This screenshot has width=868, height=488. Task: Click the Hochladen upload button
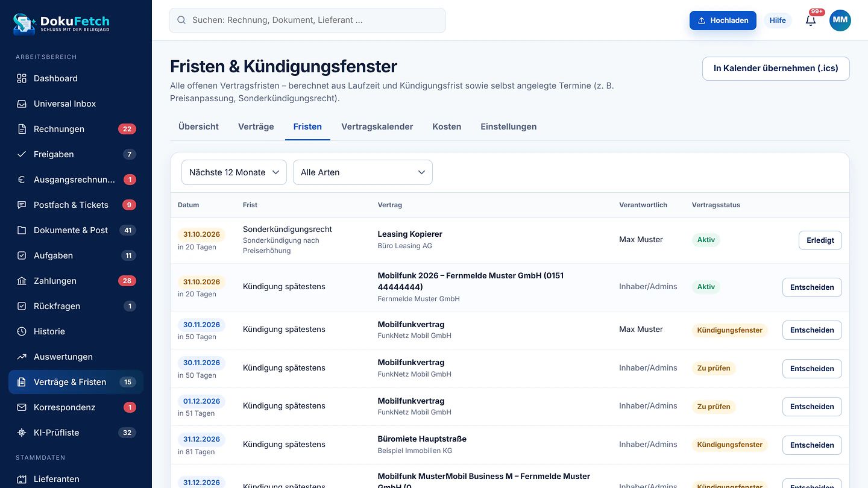[x=723, y=20]
